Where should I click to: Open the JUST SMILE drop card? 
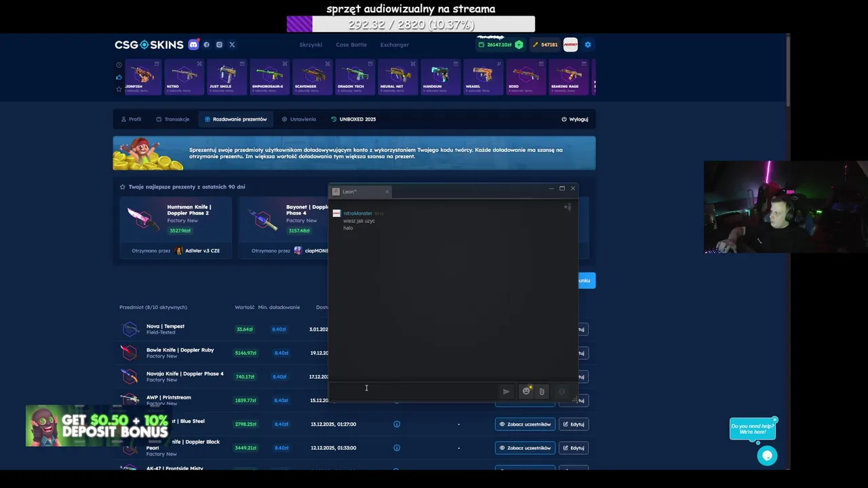pyautogui.click(x=226, y=77)
